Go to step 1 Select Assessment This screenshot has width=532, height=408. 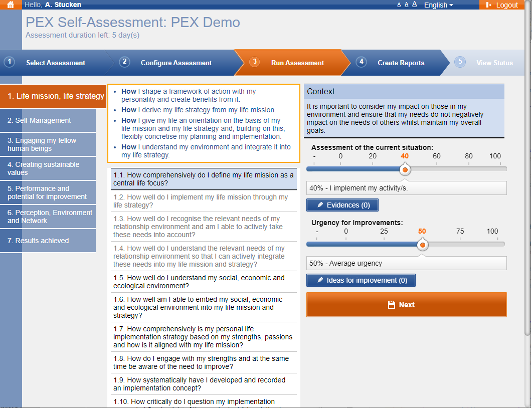tap(55, 63)
